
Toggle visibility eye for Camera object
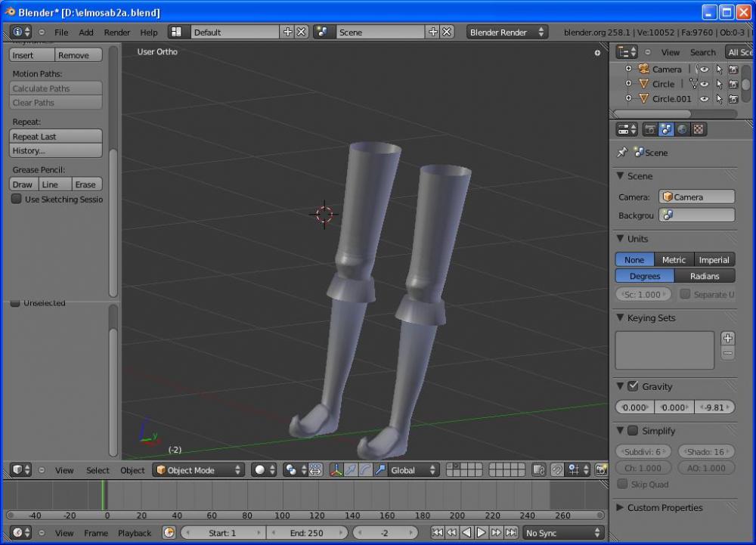[x=704, y=69]
